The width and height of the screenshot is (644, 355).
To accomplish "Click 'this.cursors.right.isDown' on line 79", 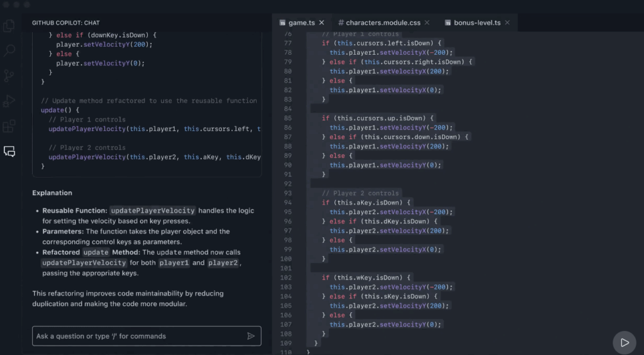I will tap(412, 62).
